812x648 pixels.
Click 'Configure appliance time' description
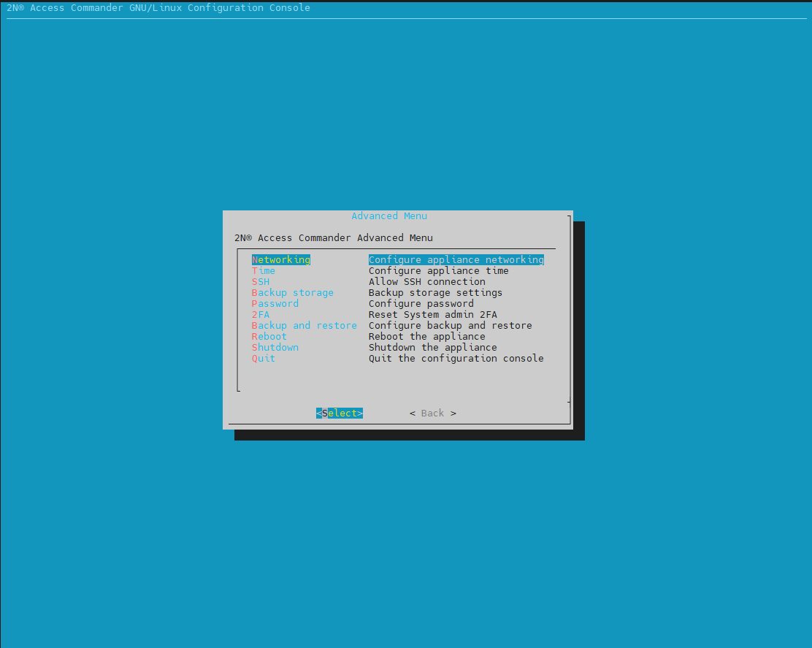[x=439, y=270]
